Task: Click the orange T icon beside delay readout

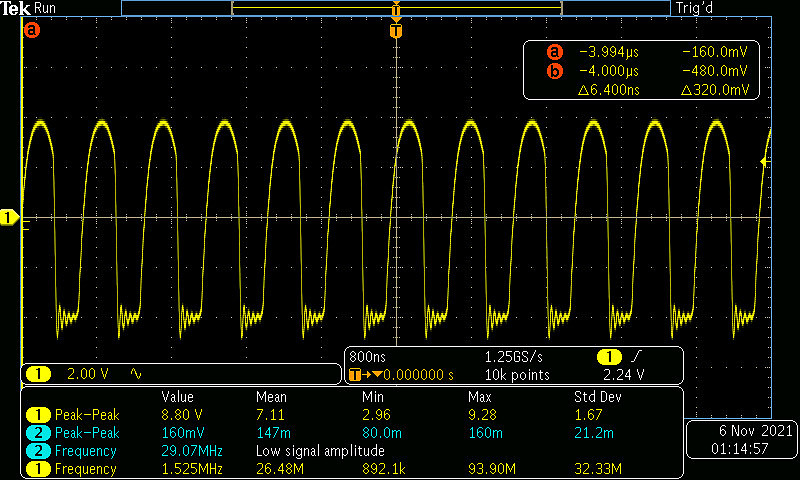Action: (355, 375)
